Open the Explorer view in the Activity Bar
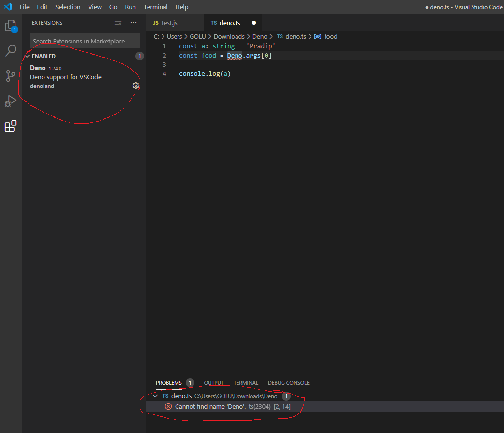The width and height of the screenshot is (504, 433). pyautogui.click(x=11, y=27)
